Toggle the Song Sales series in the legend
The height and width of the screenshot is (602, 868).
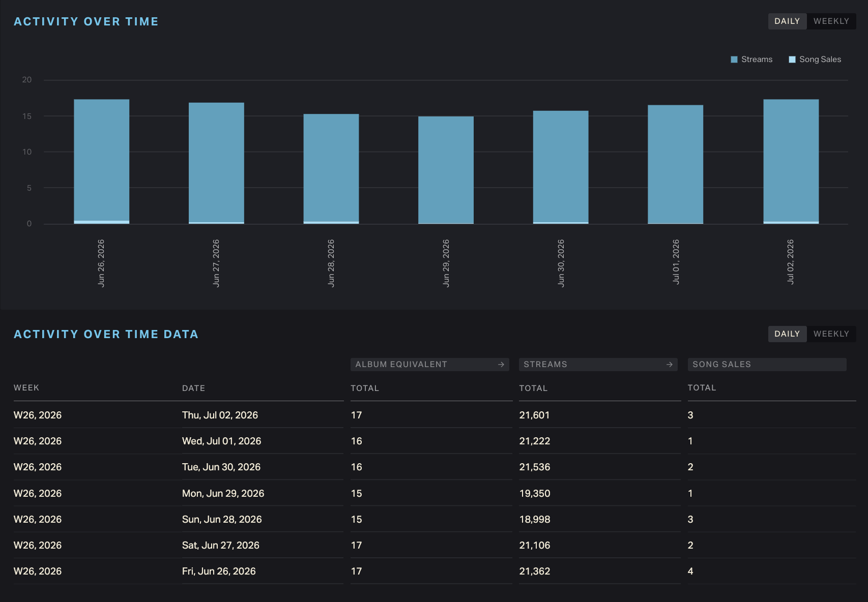point(815,59)
